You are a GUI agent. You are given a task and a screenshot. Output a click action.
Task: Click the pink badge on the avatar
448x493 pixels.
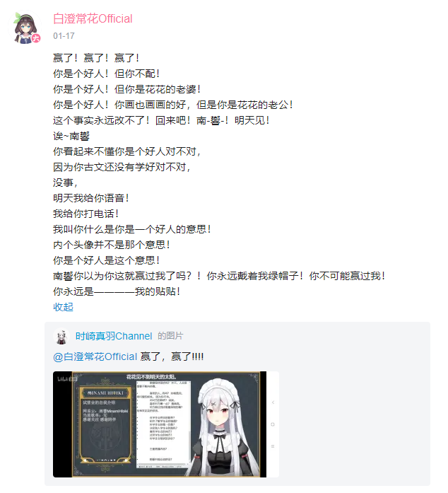36,38
